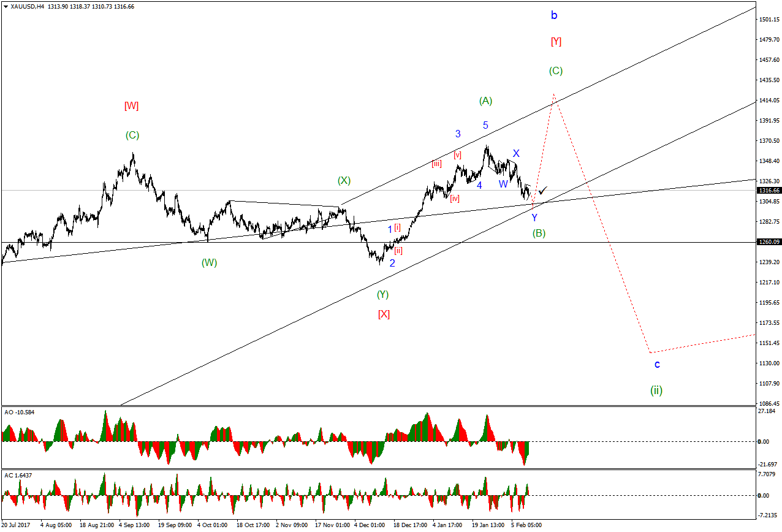Select the red [X] wave label
Screen dimensions: 782x532
tap(384, 314)
